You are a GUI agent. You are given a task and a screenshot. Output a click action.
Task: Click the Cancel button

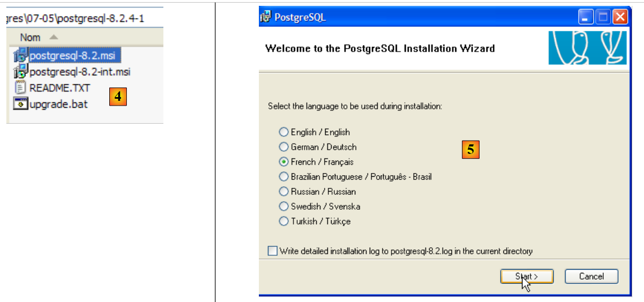click(x=591, y=277)
